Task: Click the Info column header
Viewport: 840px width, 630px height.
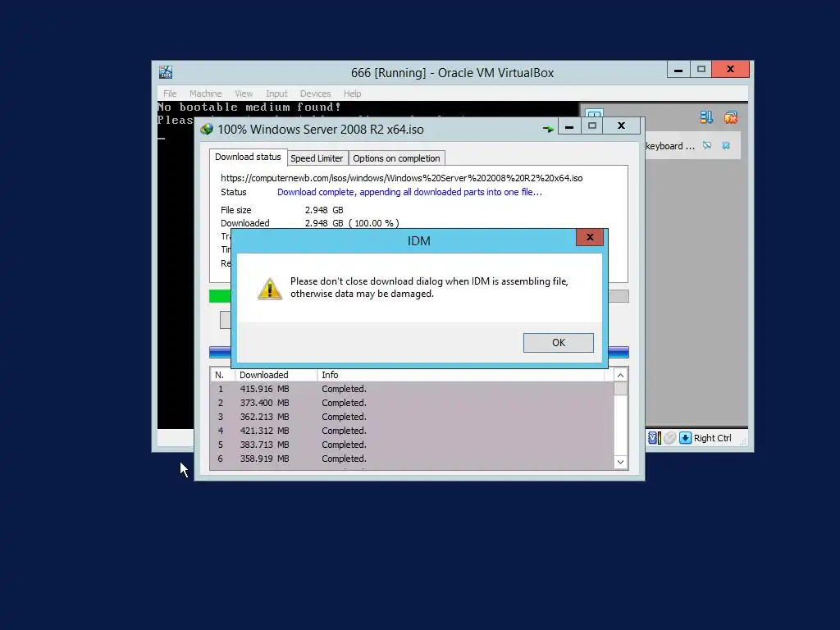Action: 461,375
